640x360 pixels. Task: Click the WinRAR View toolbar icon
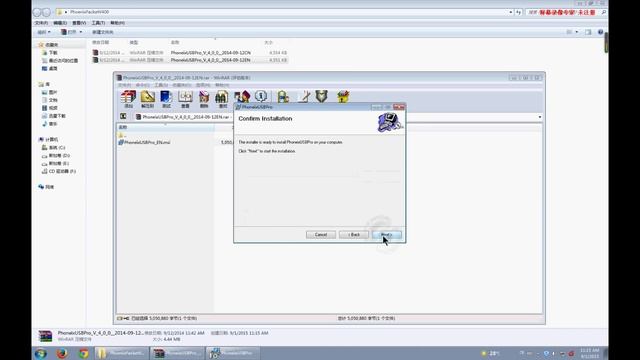coord(185,99)
